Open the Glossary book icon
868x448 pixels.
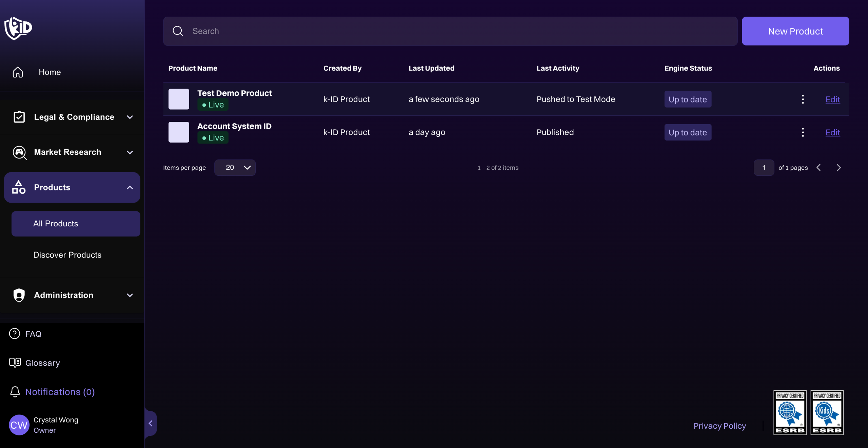[x=15, y=363]
